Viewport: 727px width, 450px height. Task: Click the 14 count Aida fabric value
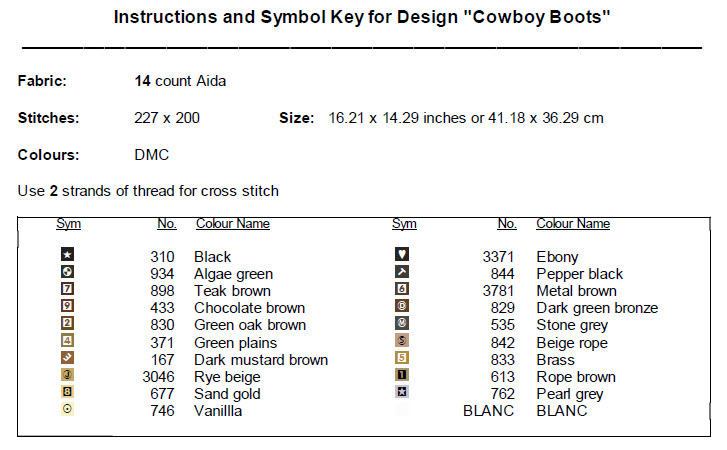[x=180, y=81]
